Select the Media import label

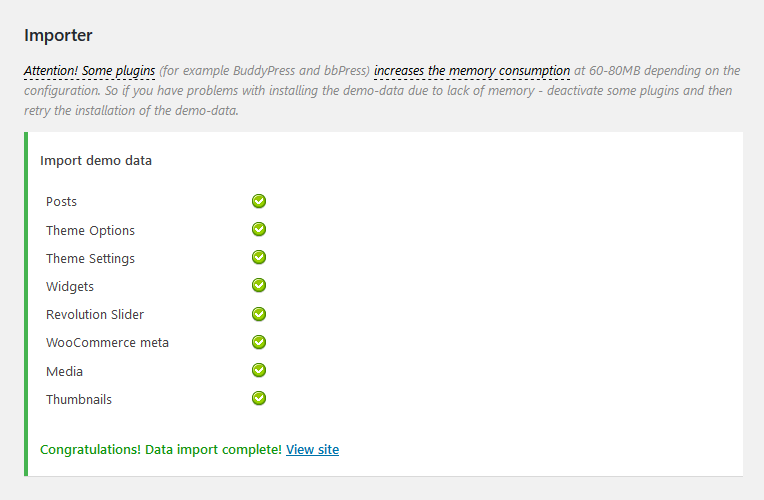point(64,371)
